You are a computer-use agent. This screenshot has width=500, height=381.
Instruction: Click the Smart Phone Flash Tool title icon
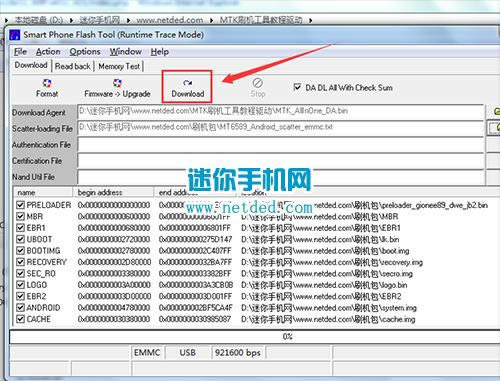coord(15,35)
